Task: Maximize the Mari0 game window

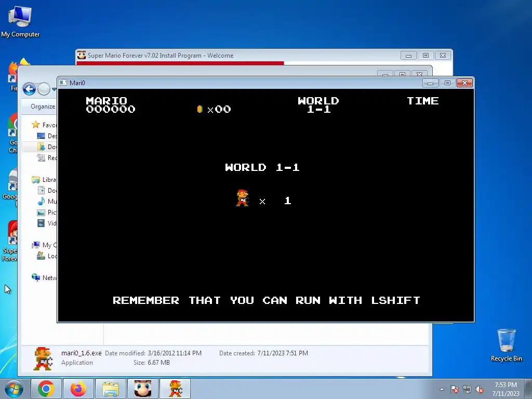Action: coord(447,83)
